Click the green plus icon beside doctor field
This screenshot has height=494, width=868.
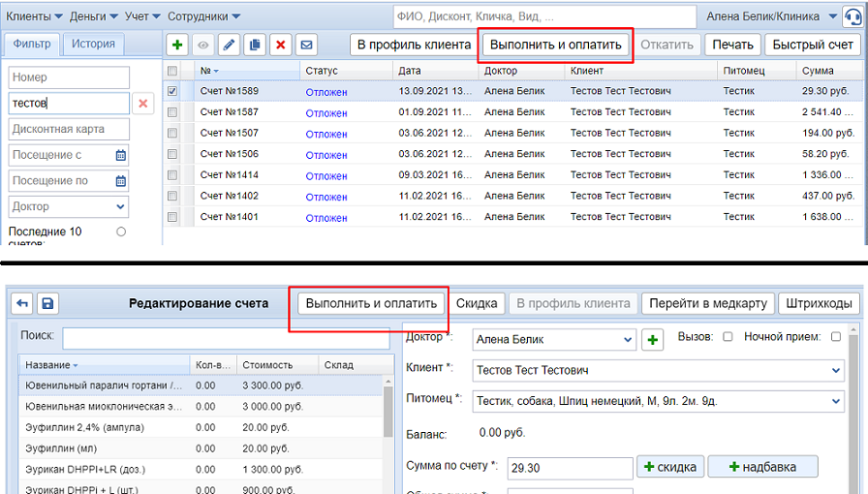pyautogui.click(x=653, y=340)
